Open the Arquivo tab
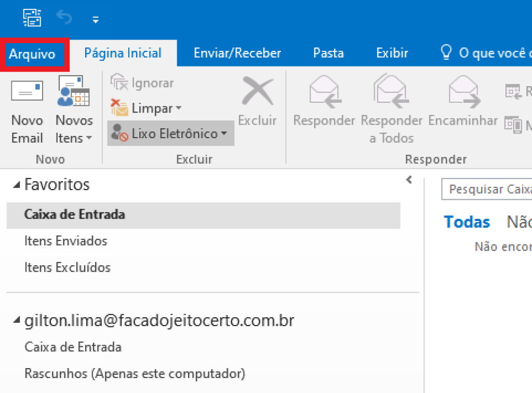This screenshot has width=532, height=393. 32,54
